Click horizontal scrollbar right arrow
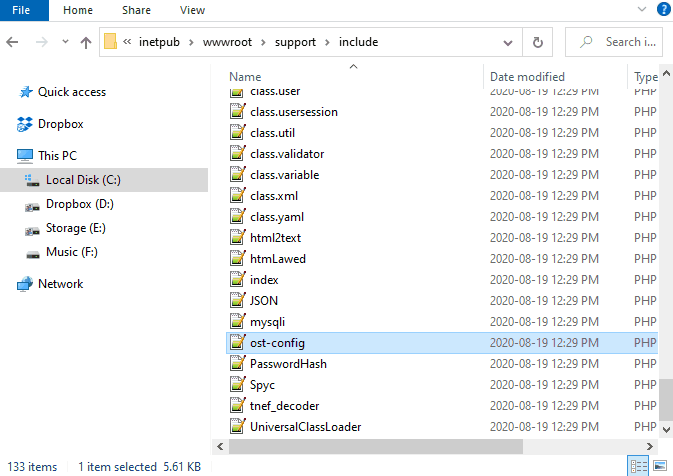This screenshot has width=673, height=476. (650, 446)
